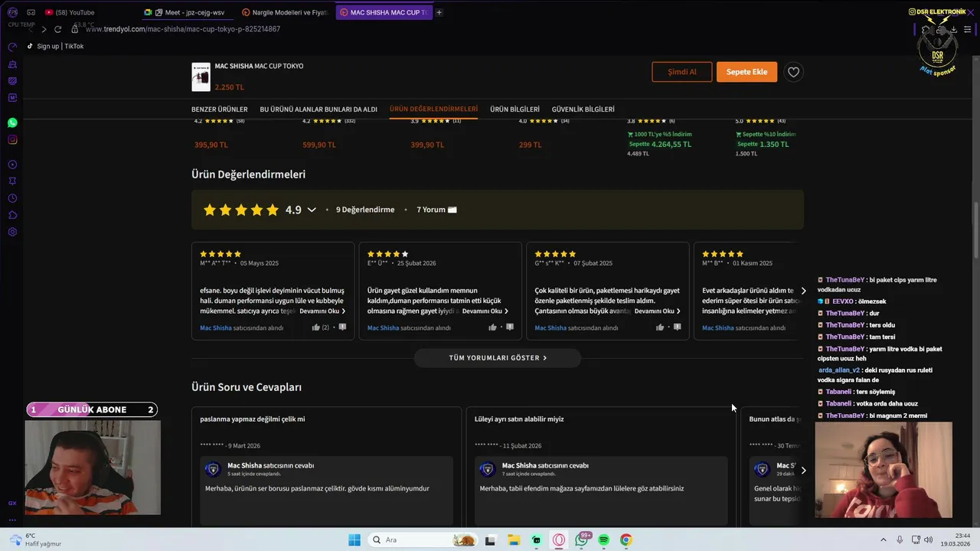Expand 'Devamını Oku' on M** A** T** review
This screenshot has width=980, height=551.
click(322, 311)
